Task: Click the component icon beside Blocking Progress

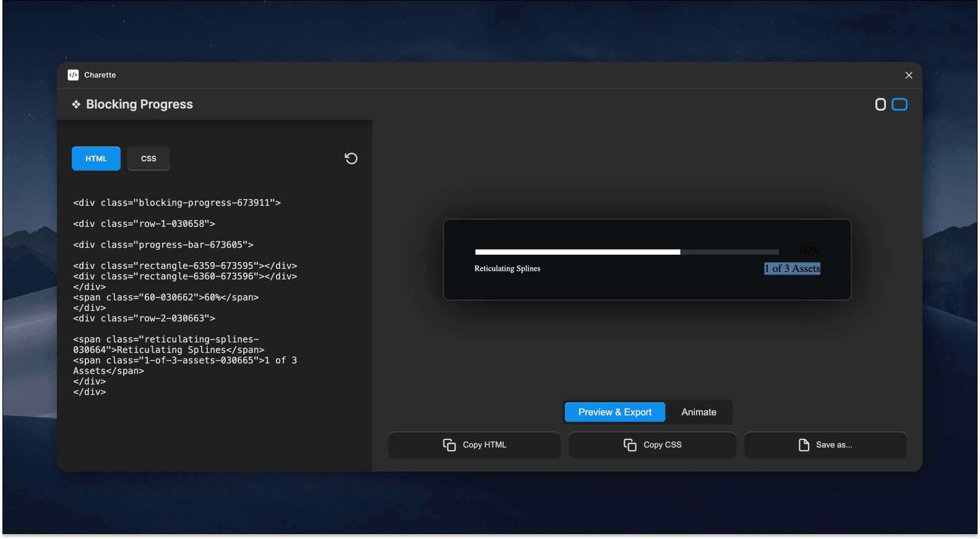Action: tap(76, 104)
